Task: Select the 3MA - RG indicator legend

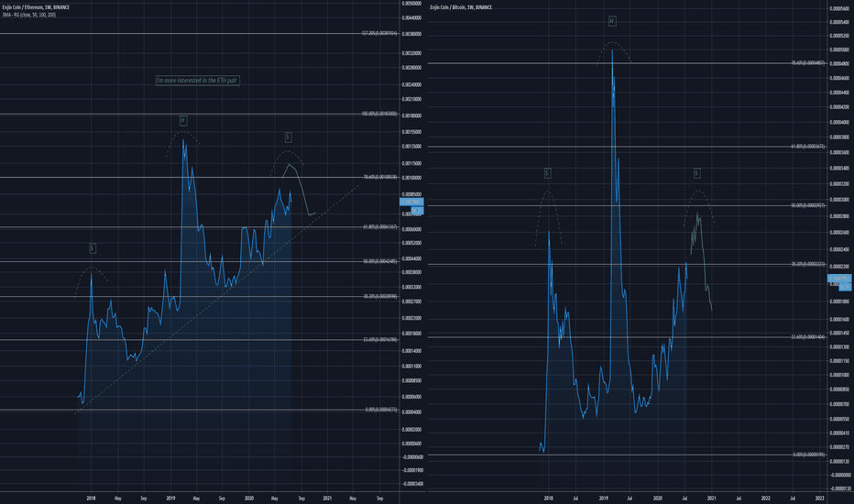Action: tap(29, 15)
